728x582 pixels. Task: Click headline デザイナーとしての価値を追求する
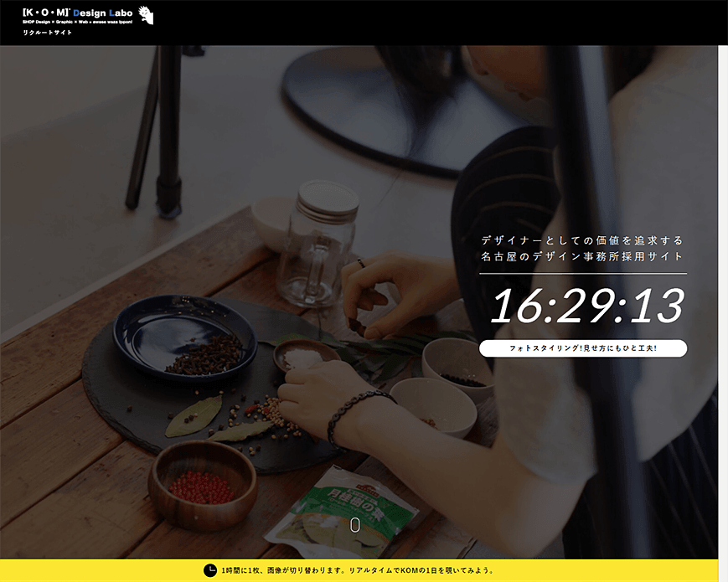coord(582,240)
